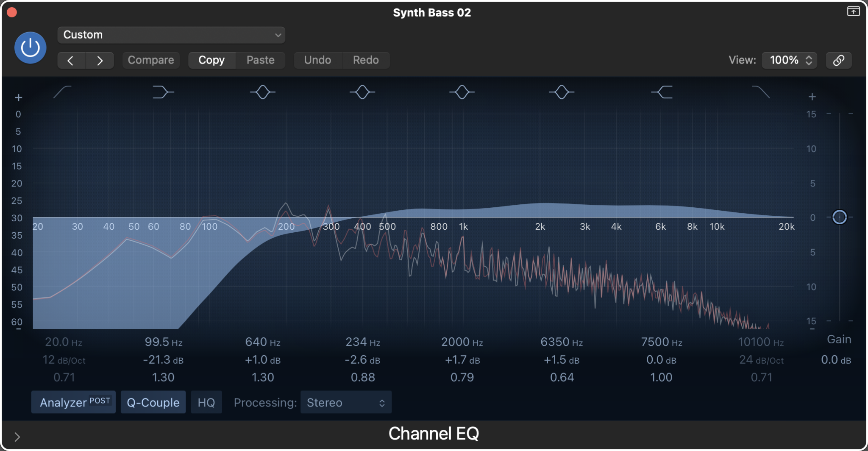Viewport: 868px width, 451px height.
Task: Enable the Analyzer POST display
Action: coord(73,402)
